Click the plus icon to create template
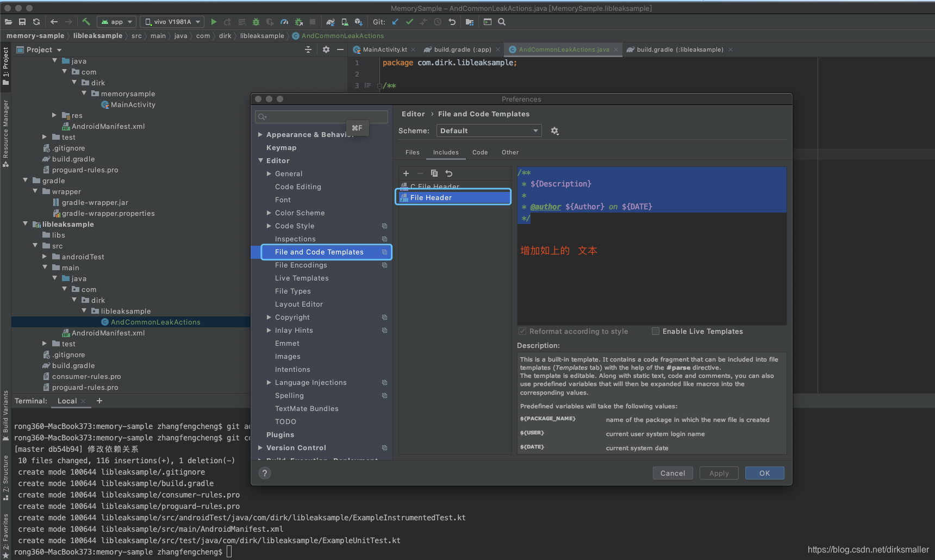The image size is (935, 560). (x=406, y=173)
